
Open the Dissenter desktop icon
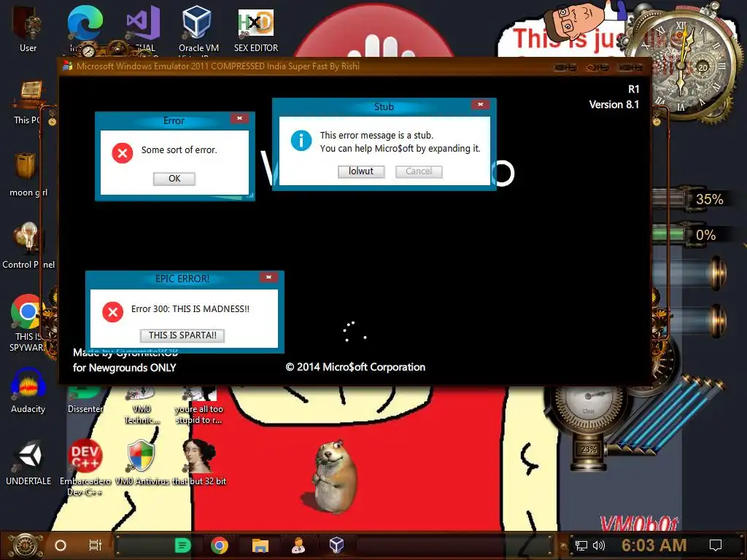[85, 400]
